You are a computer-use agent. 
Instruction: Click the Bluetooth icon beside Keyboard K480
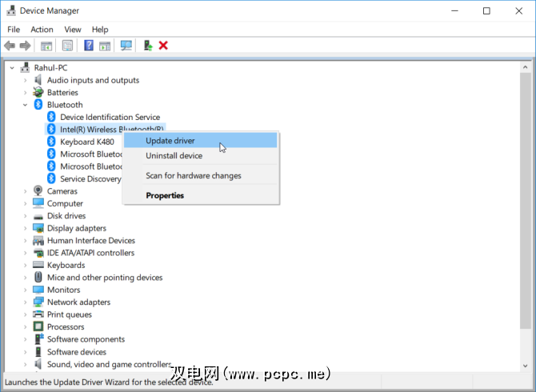pos(51,142)
